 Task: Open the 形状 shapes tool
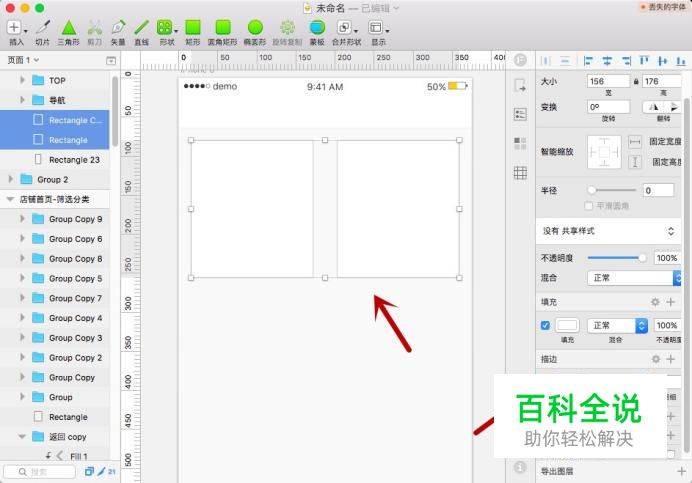[x=167, y=33]
